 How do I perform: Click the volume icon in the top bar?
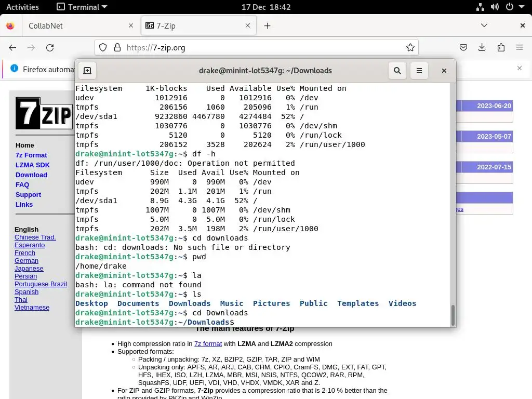click(495, 7)
